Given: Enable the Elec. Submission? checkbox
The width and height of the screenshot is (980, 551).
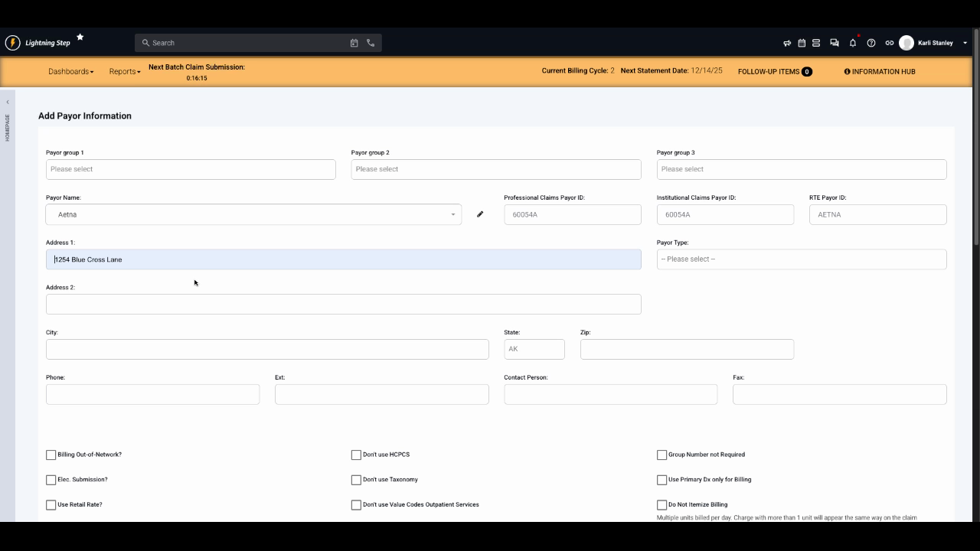Looking at the screenshot, I should (51, 479).
